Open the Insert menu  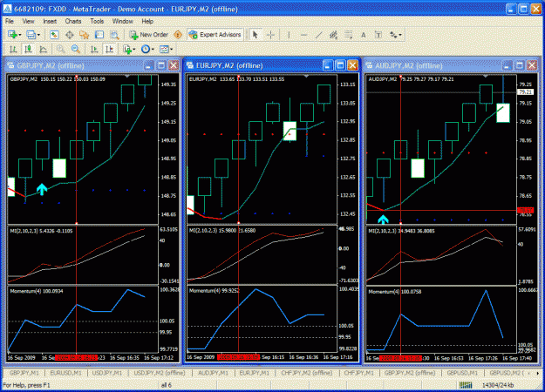pyautogui.click(x=50, y=21)
